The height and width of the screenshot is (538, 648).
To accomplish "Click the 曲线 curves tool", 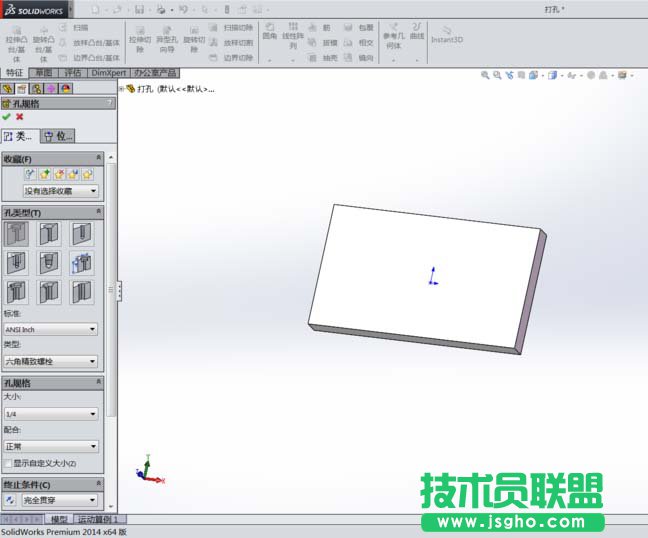I will (x=417, y=31).
